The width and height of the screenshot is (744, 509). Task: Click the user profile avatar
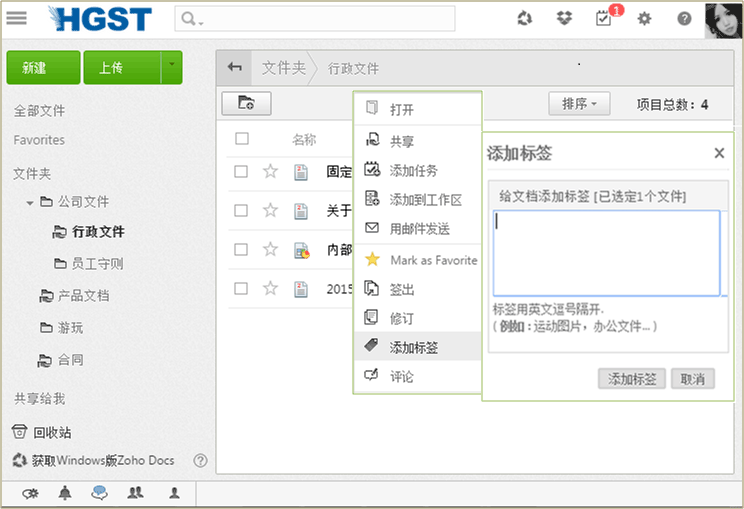click(723, 20)
